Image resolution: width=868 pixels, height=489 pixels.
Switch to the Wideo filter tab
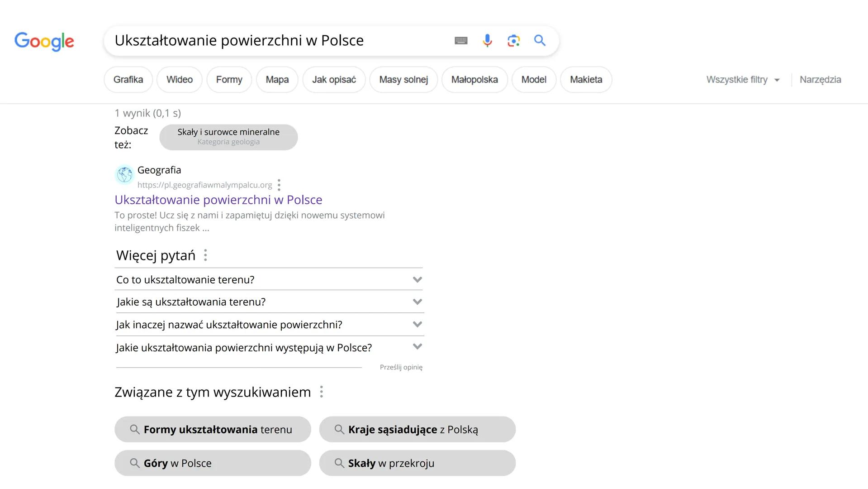point(179,79)
